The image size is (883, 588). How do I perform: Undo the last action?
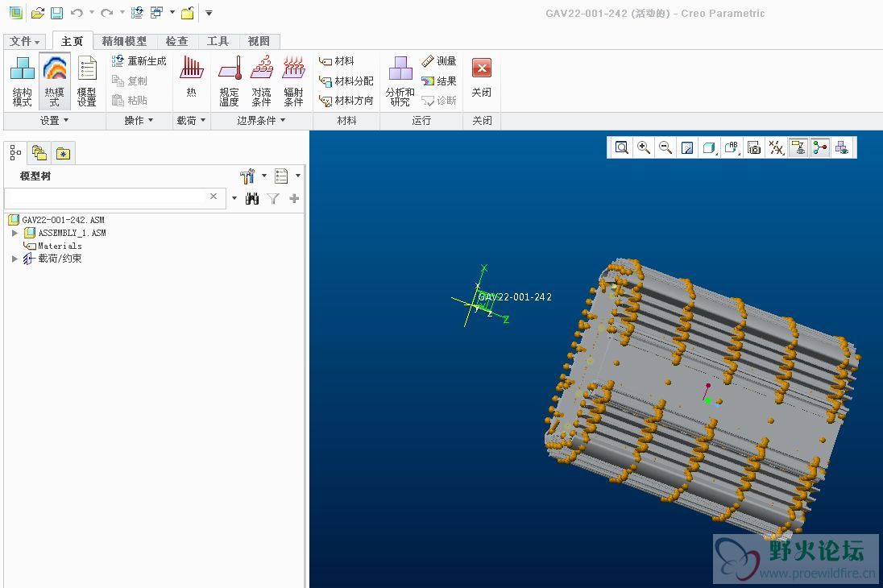coord(77,12)
